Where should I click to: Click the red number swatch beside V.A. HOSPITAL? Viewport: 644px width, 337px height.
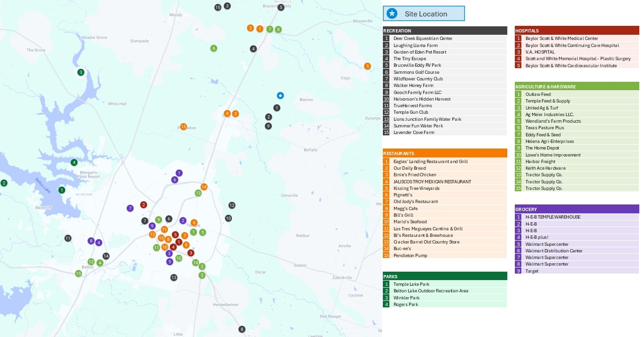(x=519, y=52)
